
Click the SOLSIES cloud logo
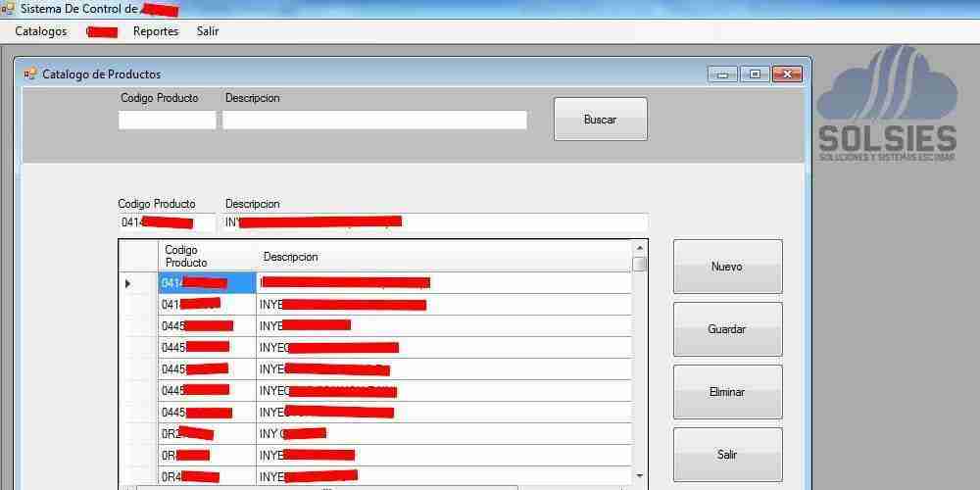[x=887, y=104]
